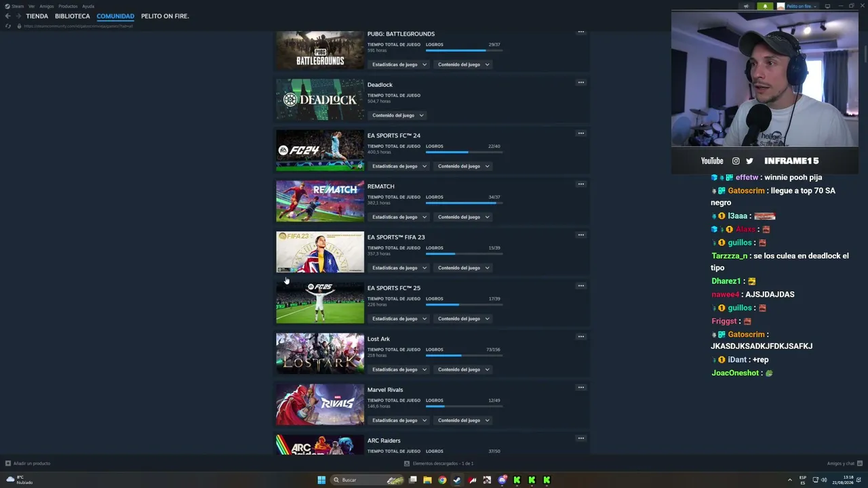Viewport: 868px width, 488px height.
Task: Switch to Steam in the taskbar
Action: pos(457,480)
